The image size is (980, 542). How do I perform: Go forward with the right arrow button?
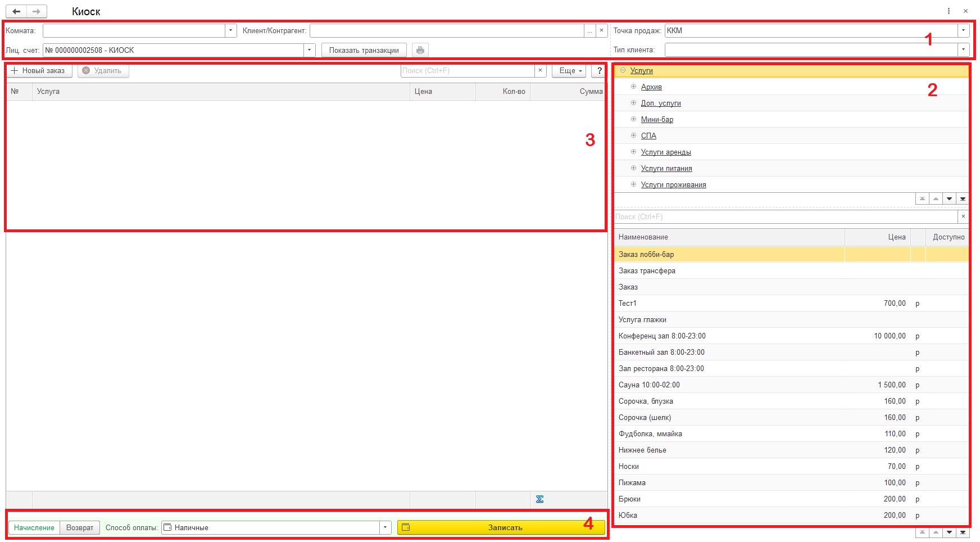37,11
